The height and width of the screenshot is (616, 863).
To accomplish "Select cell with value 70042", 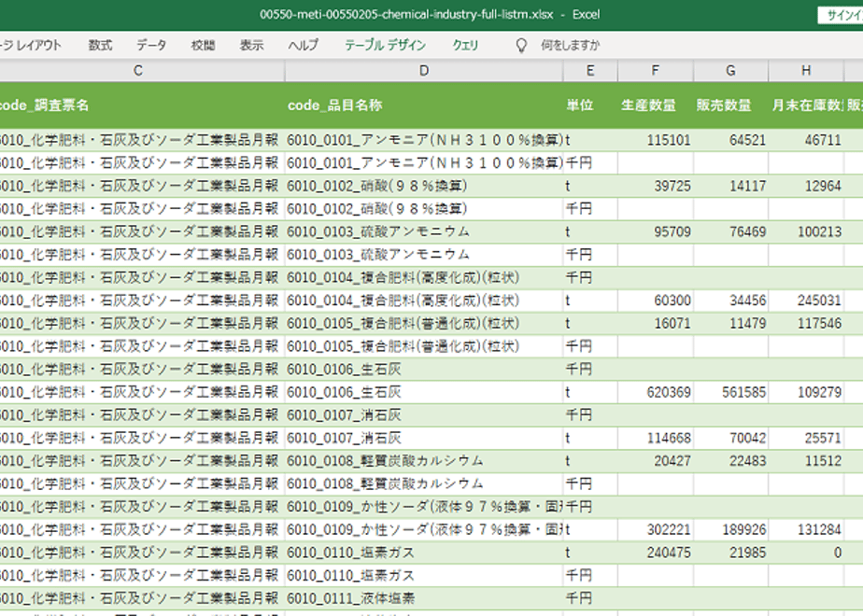I will (731, 439).
